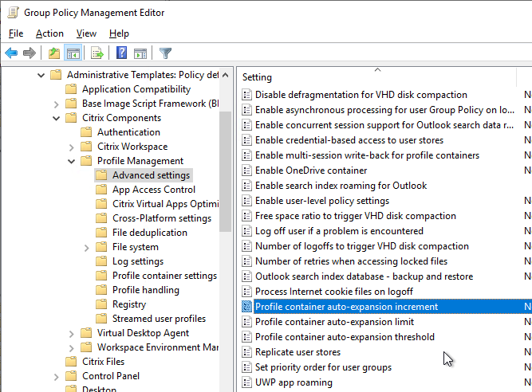
Task: Select Enable concurrent session support for Outlook search
Action: pyautogui.click(x=384, y=125)
